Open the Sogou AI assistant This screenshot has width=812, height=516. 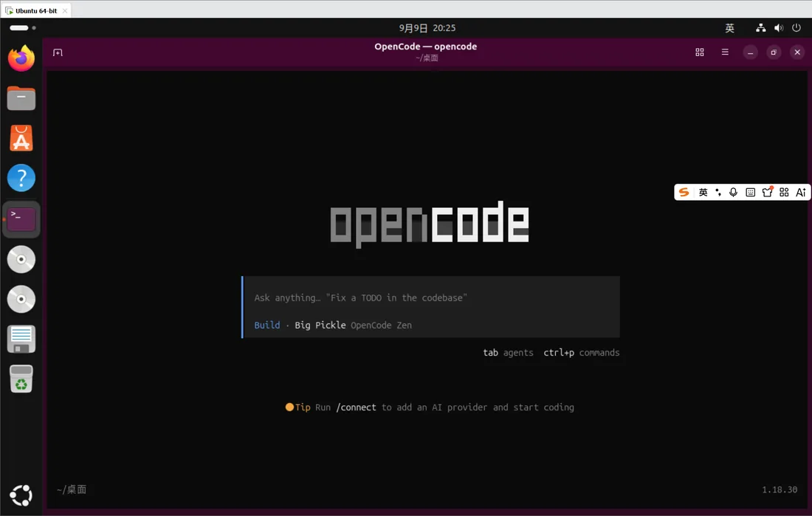click(x=801, y=192)
